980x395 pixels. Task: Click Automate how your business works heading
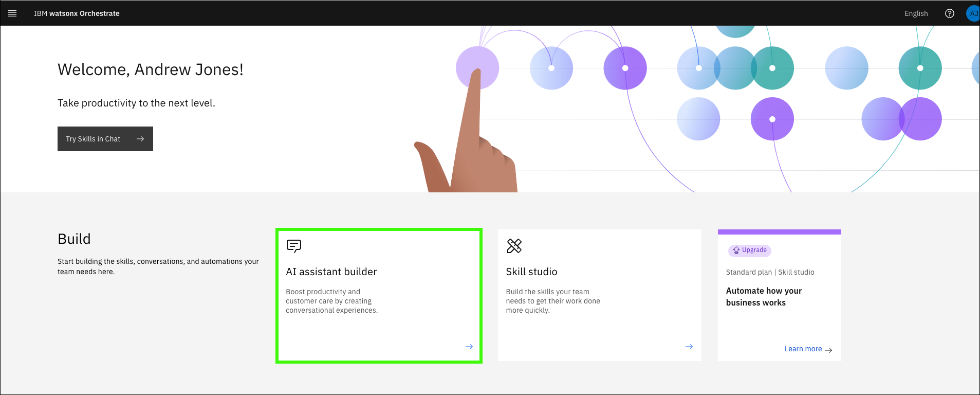point(763,297)
